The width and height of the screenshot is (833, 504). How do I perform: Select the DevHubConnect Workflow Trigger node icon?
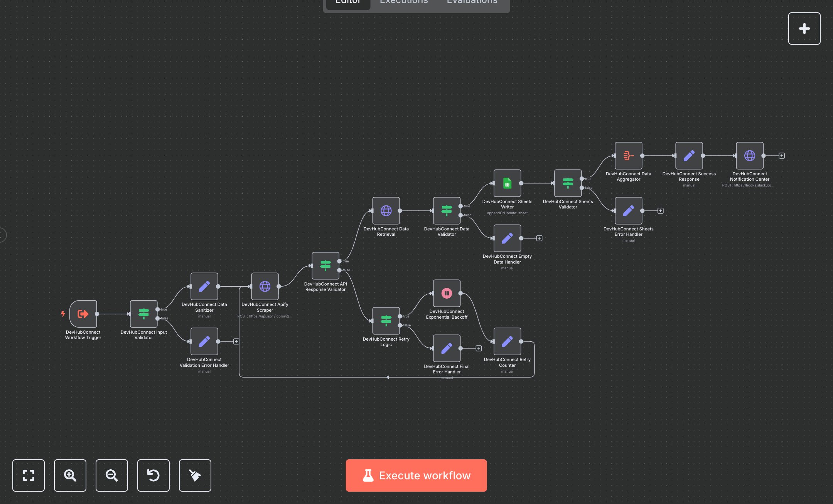point(83,314)
